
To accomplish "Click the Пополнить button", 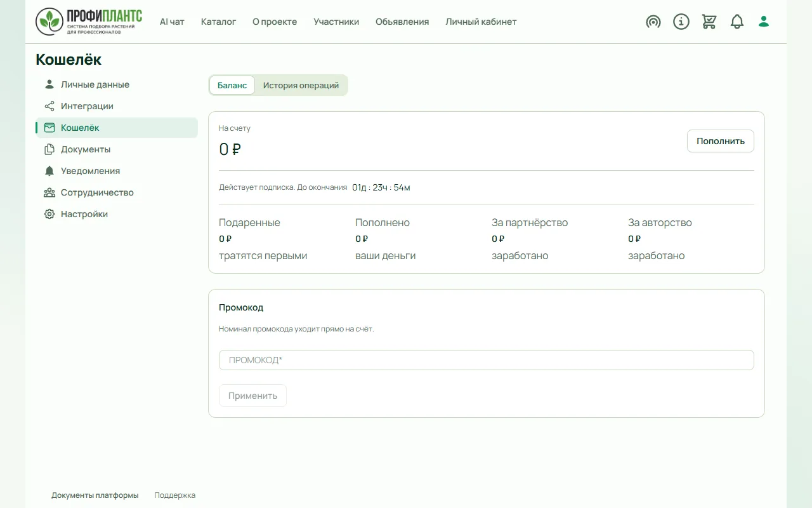I will pos(721,141).
